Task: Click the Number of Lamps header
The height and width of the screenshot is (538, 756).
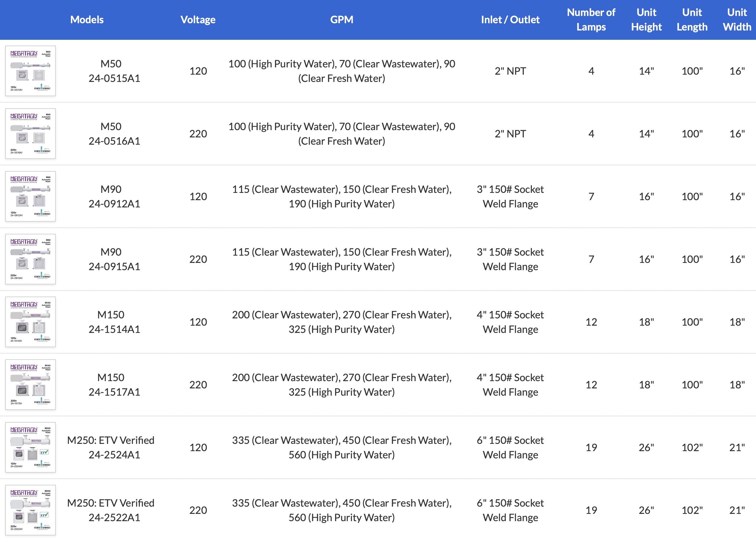Action: click(591, 19)
